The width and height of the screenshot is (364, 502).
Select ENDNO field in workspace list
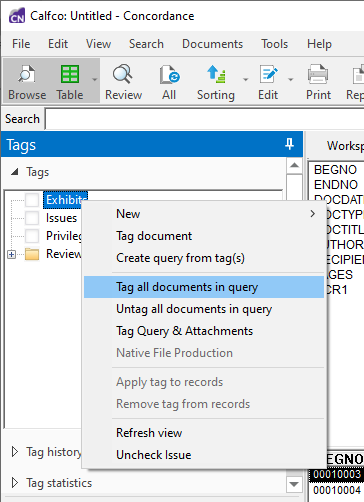coord(336,185)
